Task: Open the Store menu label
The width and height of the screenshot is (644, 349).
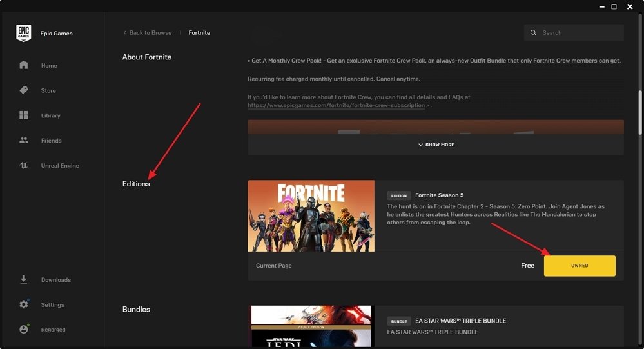Action: point(48,90)
